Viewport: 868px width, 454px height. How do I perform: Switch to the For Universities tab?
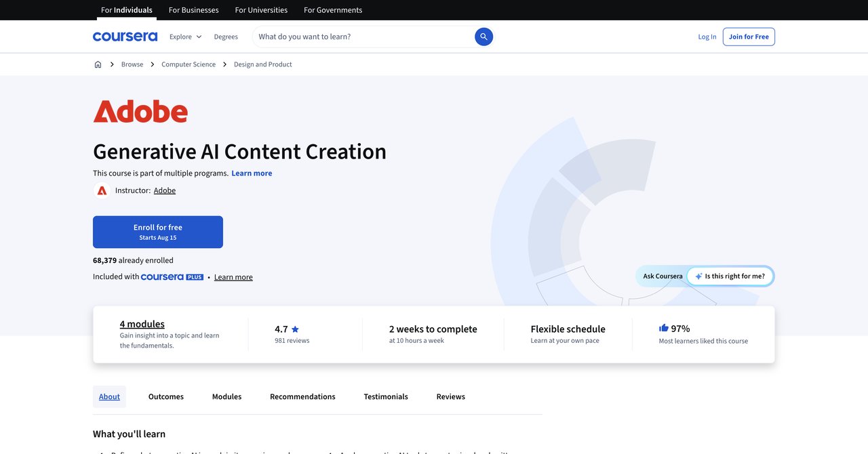tap(261, 10)
